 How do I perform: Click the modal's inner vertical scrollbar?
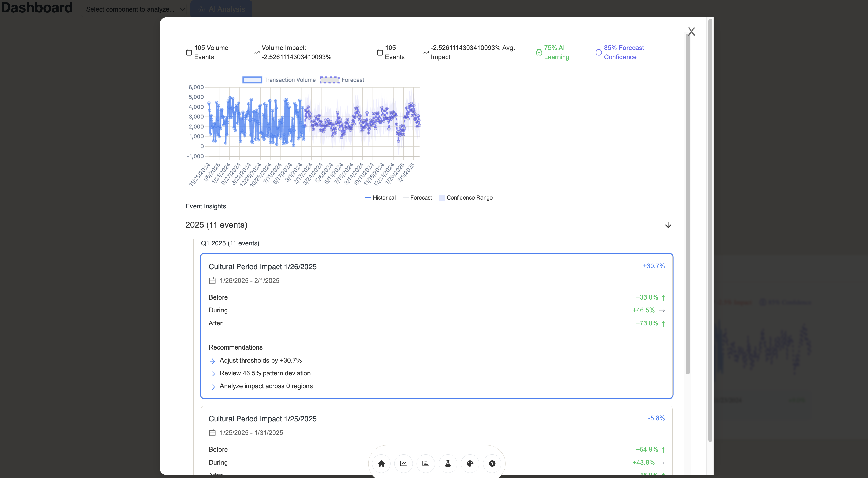click(x=688, y=202)
